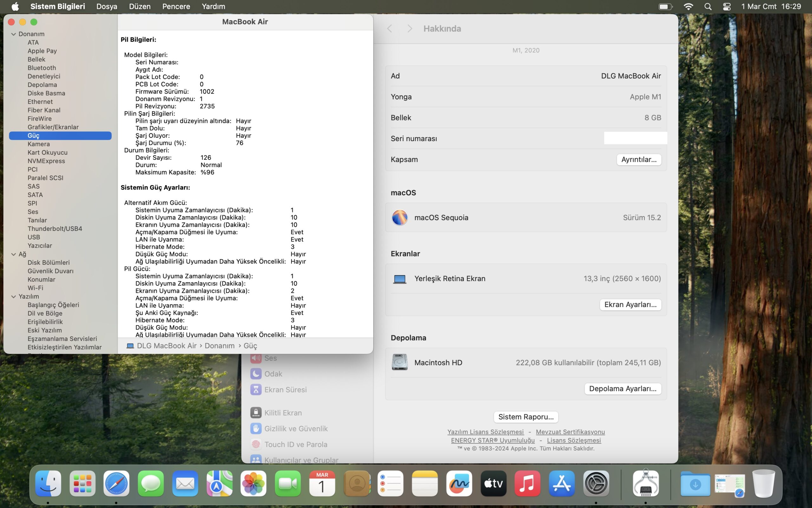This screenshot has height=508, width=812.
Task: Open the Düzen menu
Action: 140,6
